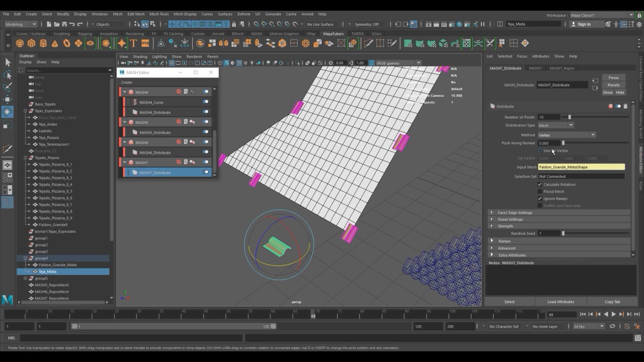The height and width of the screenshot is (362, 644).
Task: Collapse the MASH5 network in MASH Editor
Action: (125, 122)
